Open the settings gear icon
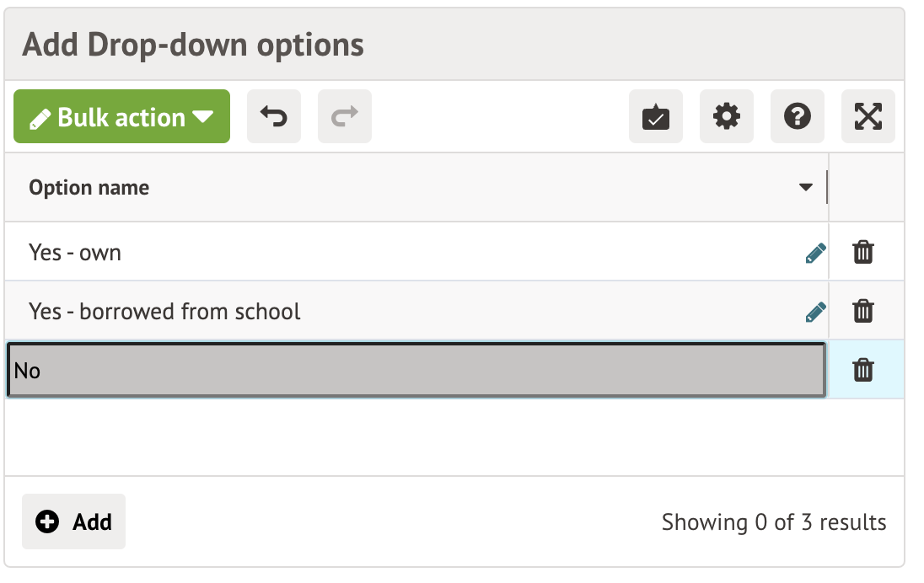 (726, 117)
